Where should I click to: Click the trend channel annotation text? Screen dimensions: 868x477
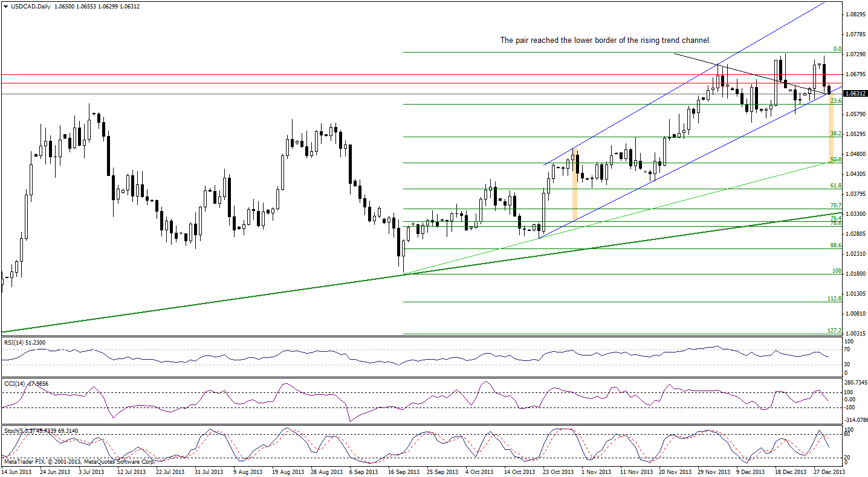pos(605,40)
